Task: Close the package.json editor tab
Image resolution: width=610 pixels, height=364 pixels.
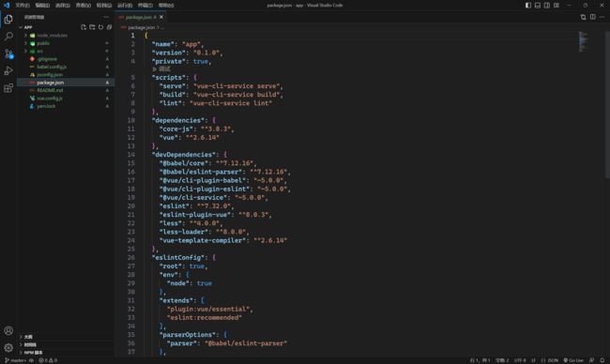Action: 161,17
